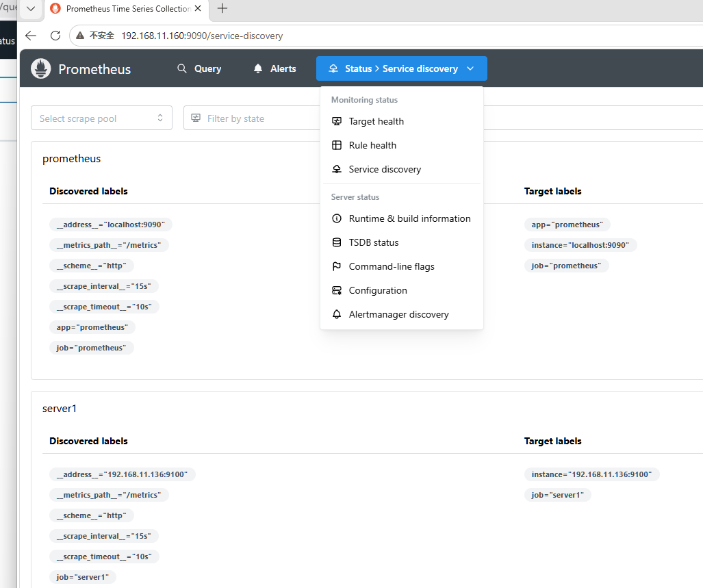
Task: Click the TSDB status database icon
Action: coord(337,242)
